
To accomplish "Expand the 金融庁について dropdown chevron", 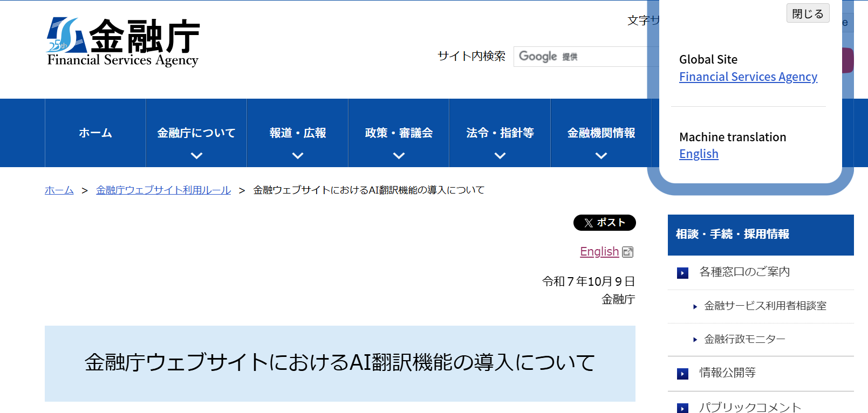I will [x=196, y=156].
